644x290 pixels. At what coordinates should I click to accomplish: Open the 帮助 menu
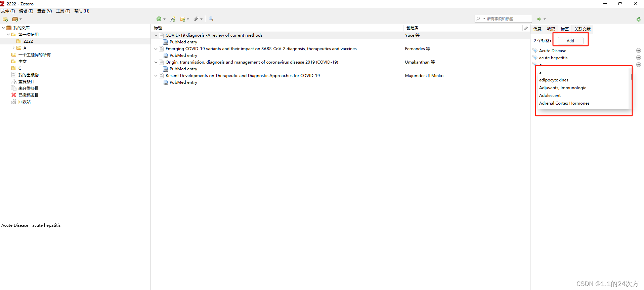pyautogui.click(x=82, y=11)
